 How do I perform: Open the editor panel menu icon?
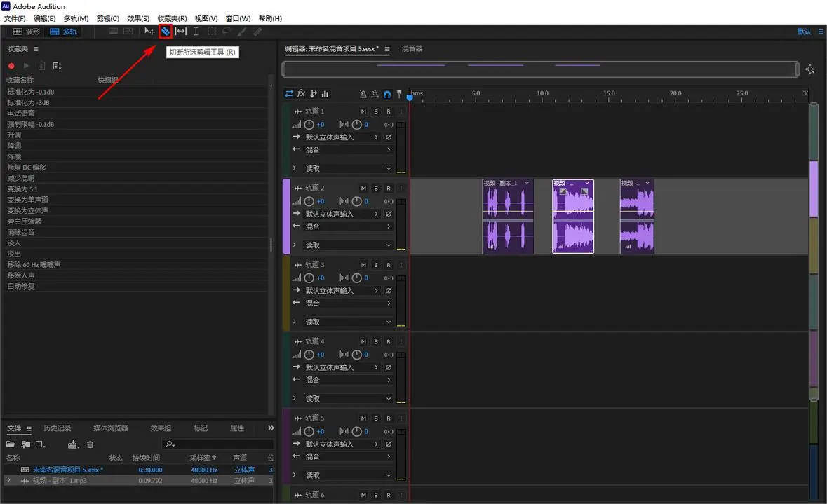386,49
